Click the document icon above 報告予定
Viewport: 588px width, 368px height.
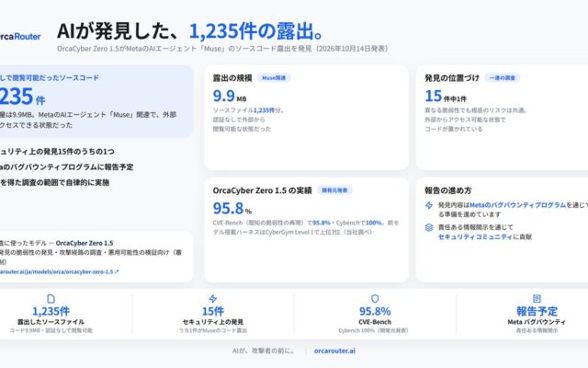(x=537, y=298)
